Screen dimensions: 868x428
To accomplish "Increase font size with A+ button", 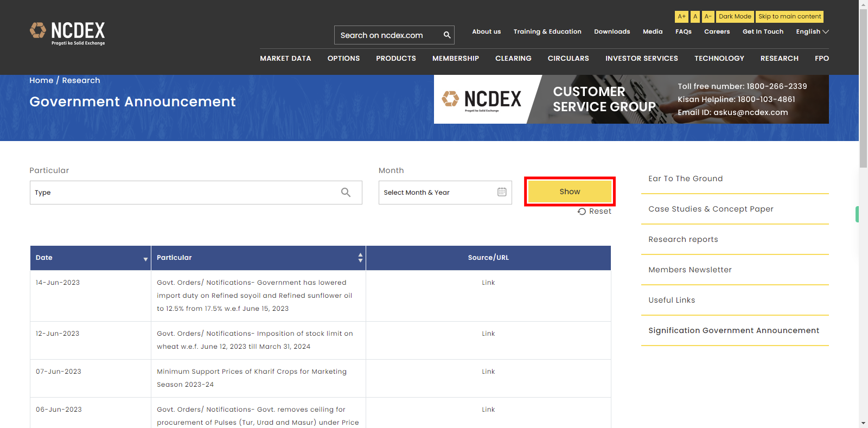I will pyautogui.click(x=681, y=16).
